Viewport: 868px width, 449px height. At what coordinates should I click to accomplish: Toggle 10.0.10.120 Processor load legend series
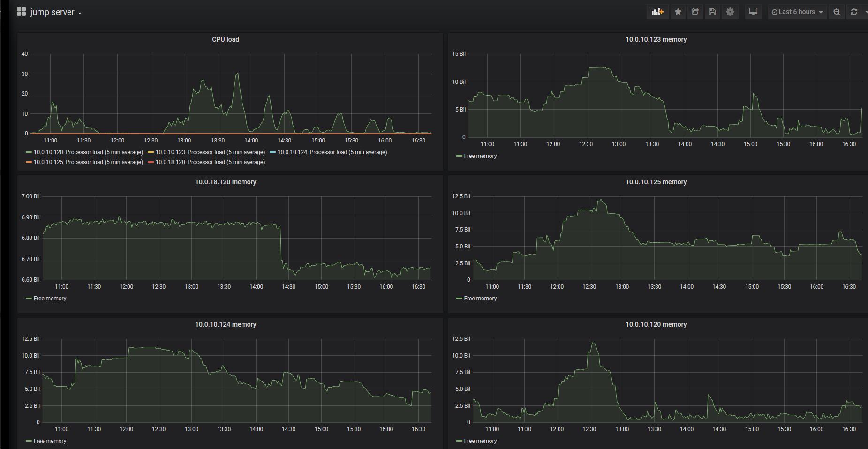pos(88,152)
